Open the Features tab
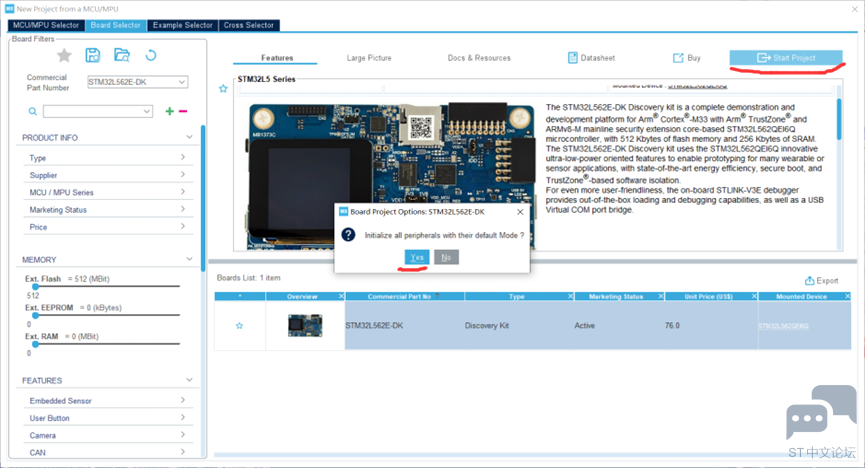Viewport: 865px width, 468px height. (x=277, y=58)
